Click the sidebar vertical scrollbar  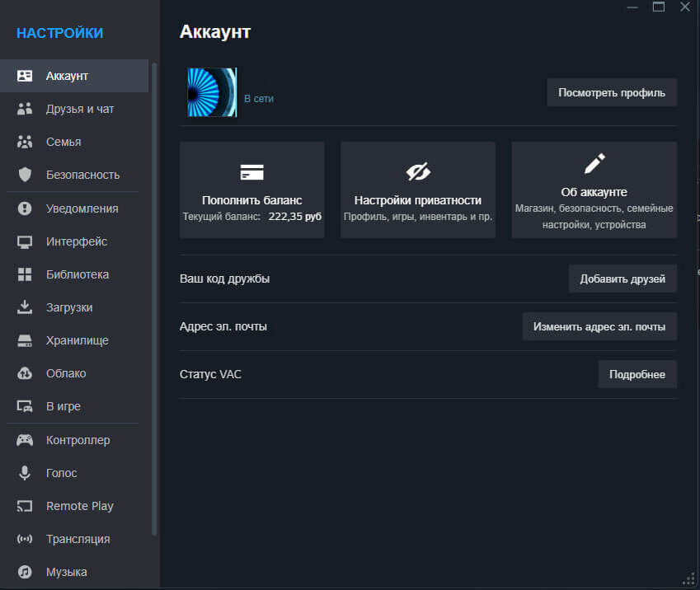click(x=154, y=298)
